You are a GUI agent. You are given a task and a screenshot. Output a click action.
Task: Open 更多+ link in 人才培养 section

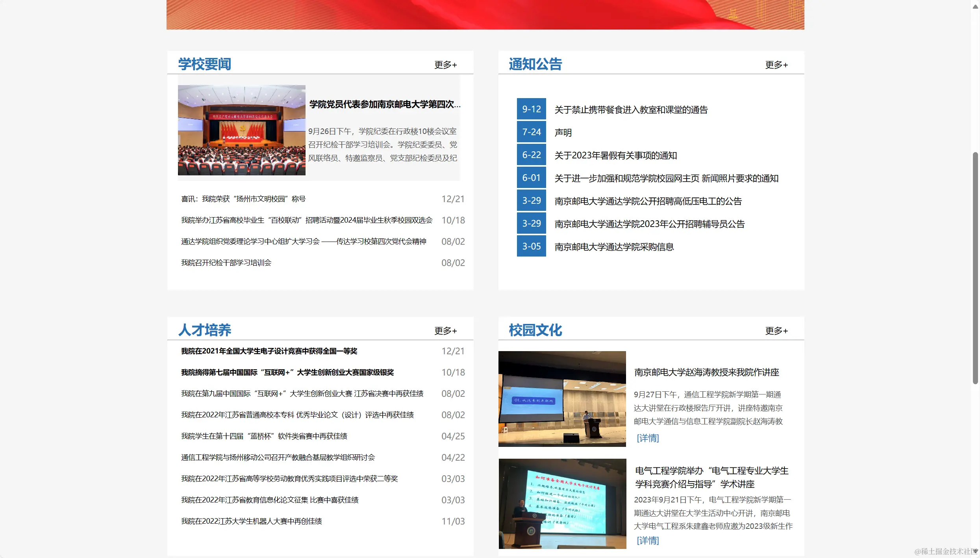point(445,331)
